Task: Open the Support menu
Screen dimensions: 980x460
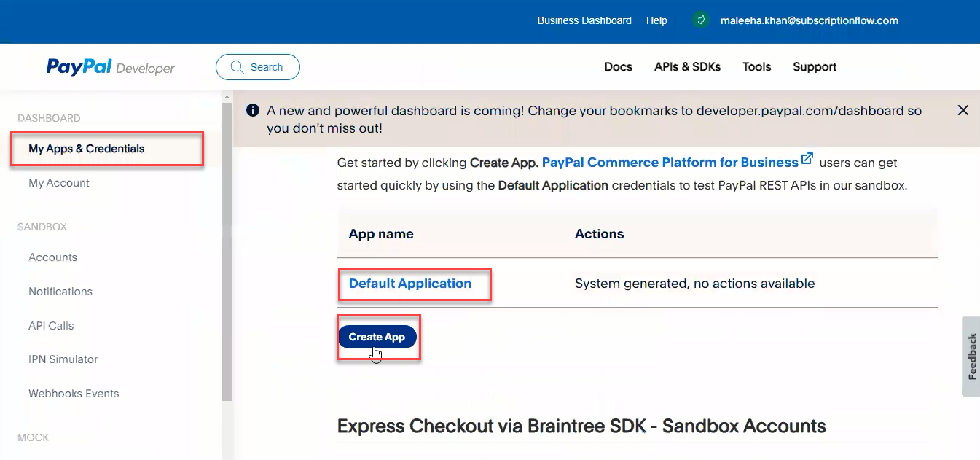Action: (815, 67)
